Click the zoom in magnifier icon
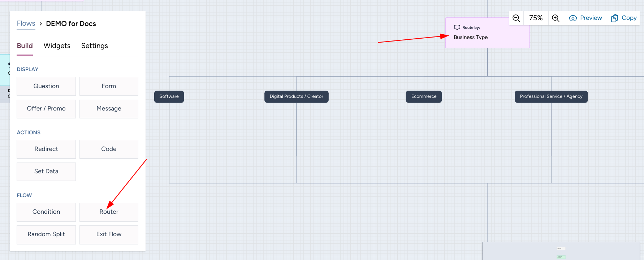The width and height of the screenshot is (644, 260). (556, 18)
